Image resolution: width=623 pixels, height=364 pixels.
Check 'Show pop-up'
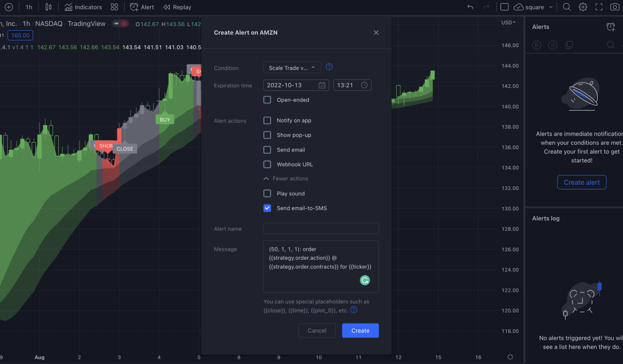pyautogui.click(x=267, y=135)
